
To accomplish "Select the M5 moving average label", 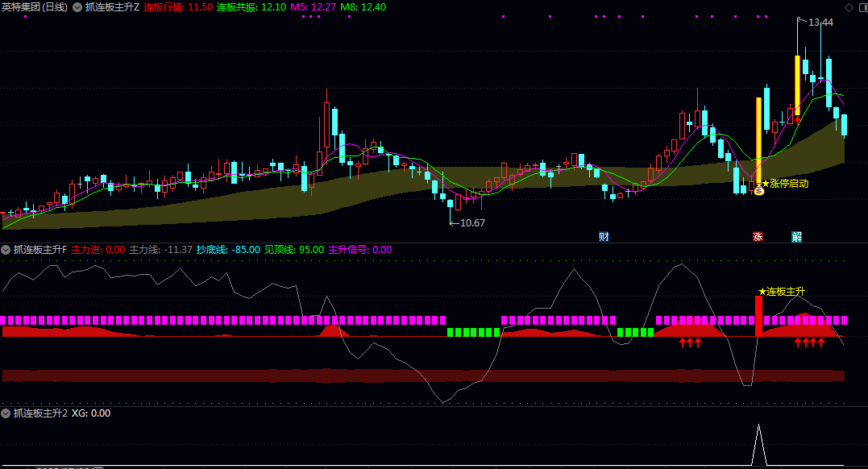I will [312, 7].
